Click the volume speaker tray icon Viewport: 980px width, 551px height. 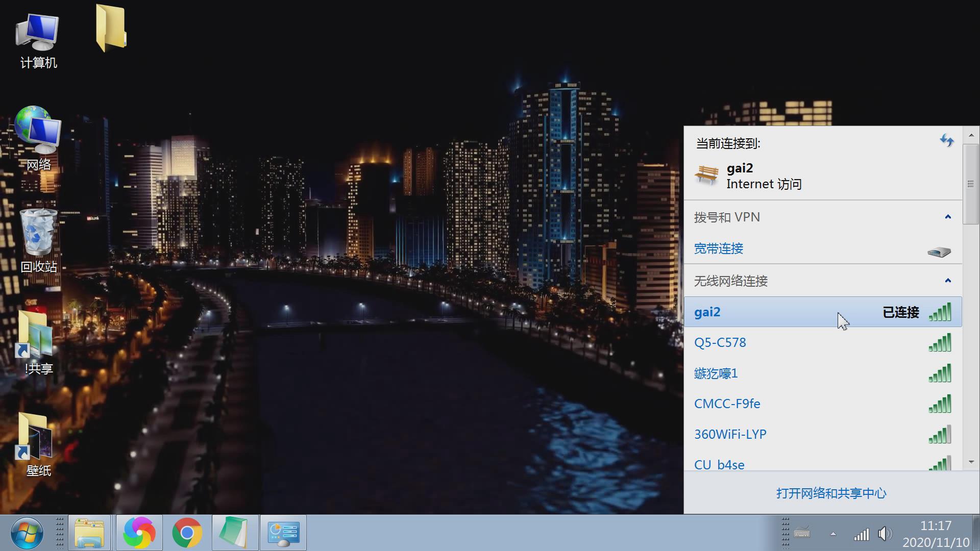point(885,534)
